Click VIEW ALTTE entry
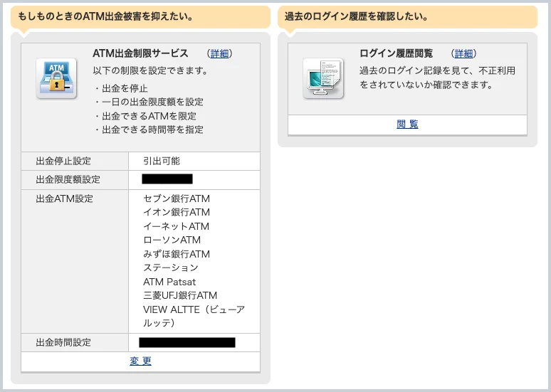The image size is (551, 392). click(x=194, y=316)
